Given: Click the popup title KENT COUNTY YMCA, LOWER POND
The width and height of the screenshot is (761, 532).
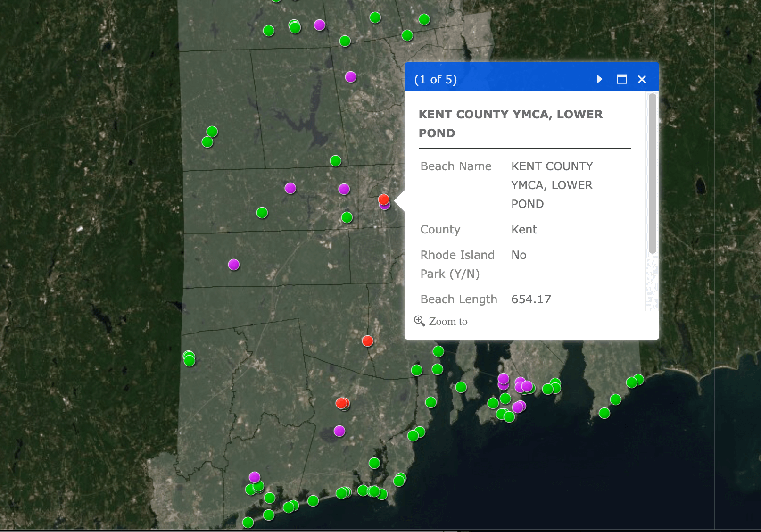Looking at the screenshot, I should point(511,124).
